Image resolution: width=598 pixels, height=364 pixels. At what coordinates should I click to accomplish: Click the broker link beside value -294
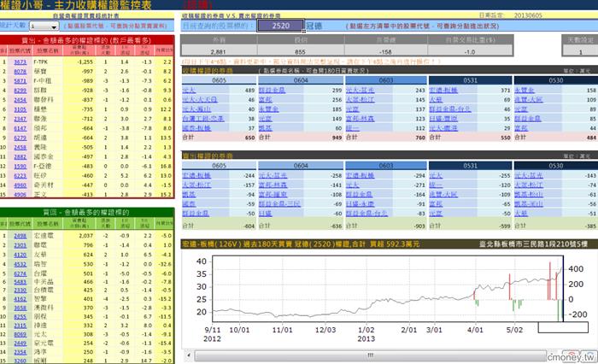click(360, 175)
